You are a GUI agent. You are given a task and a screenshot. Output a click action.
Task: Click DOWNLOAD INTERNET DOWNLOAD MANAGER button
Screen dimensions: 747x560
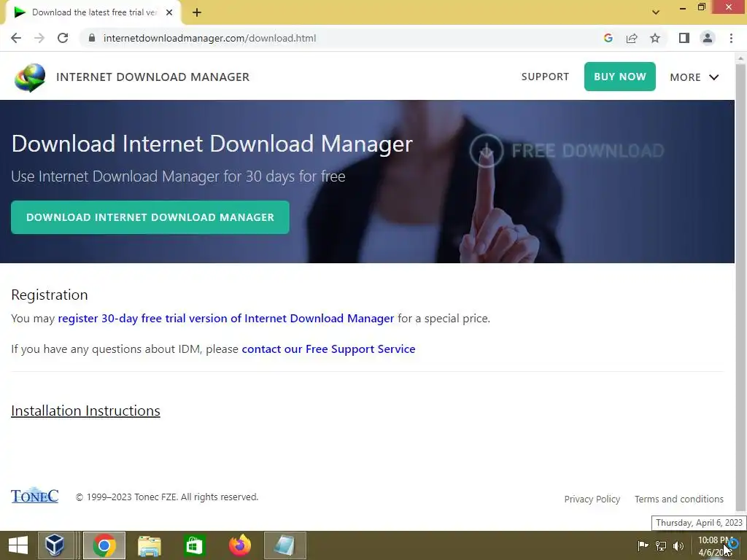point(150,217)
